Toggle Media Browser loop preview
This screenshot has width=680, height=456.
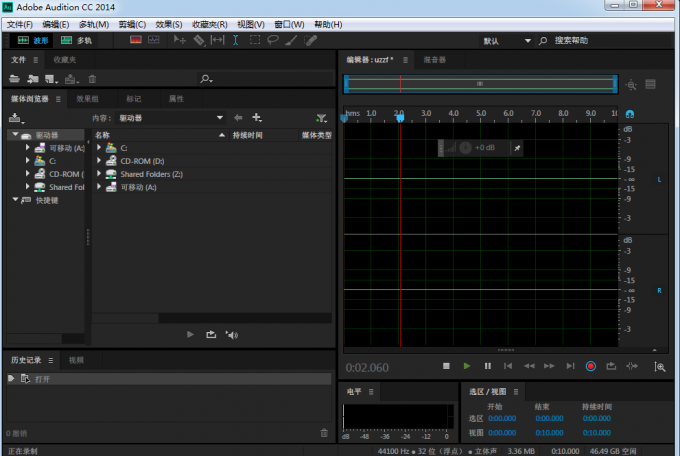[x=211, y=335]
